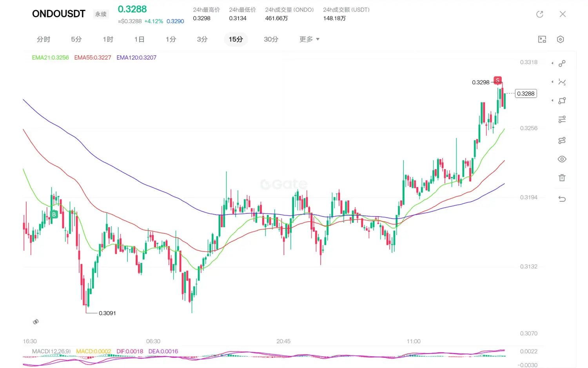588x368 pixels.
Task: Open indicator settings sliders icon
Action: click(562, 119)
